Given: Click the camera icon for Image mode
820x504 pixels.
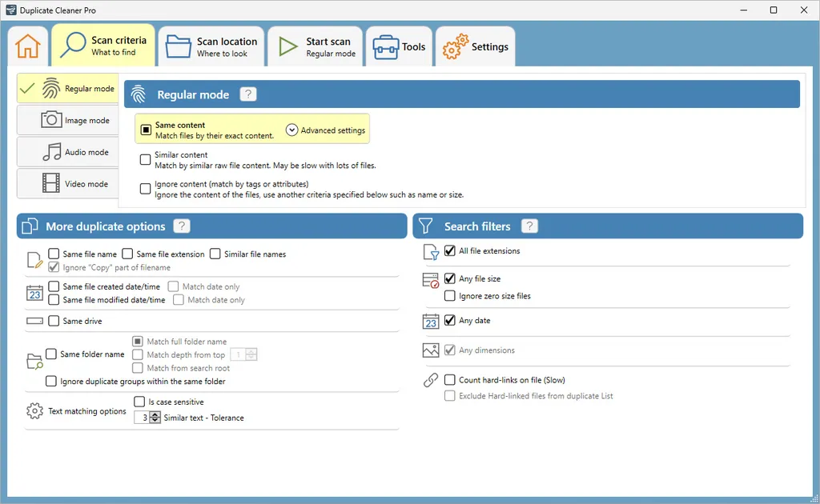Looking at the screenshot, I should pos(51,120).
